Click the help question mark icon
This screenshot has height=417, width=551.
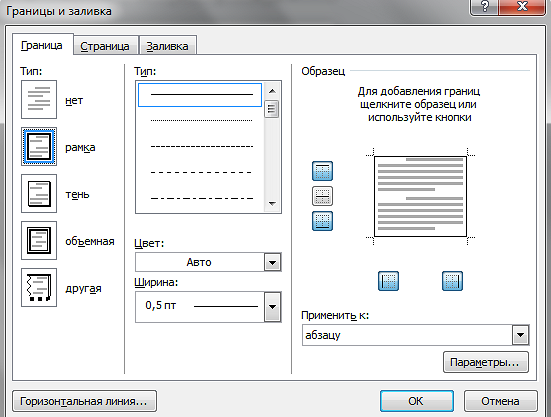click(484, 7)
